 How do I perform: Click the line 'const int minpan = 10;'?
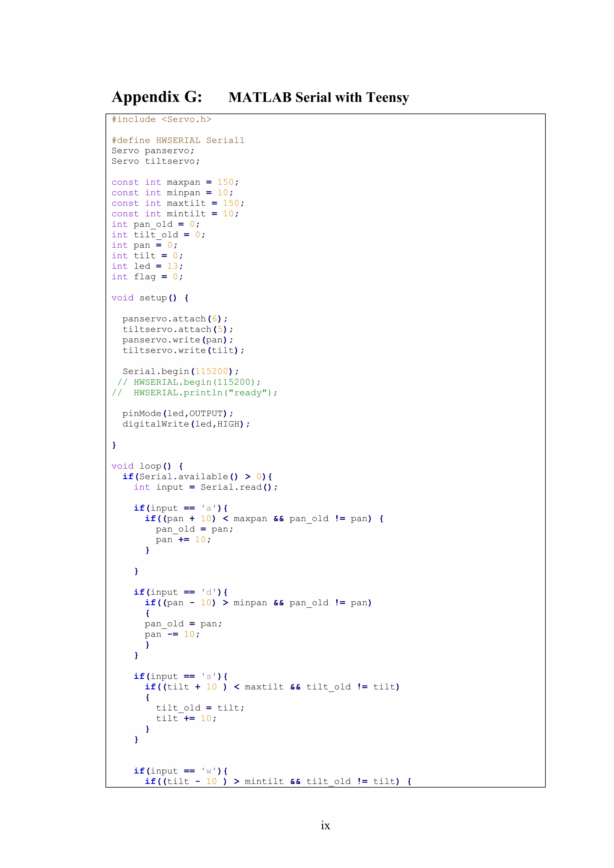click(x=172, y=193)
